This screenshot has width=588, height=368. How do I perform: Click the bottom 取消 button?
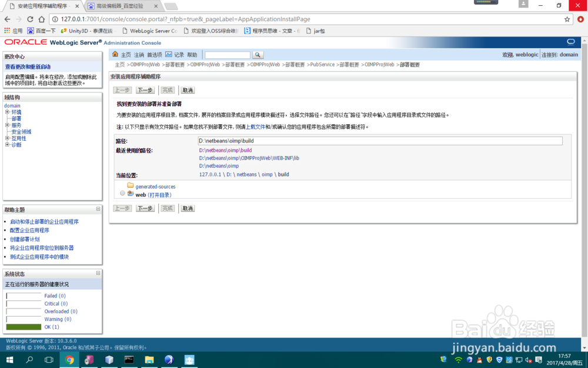[188, 208]
